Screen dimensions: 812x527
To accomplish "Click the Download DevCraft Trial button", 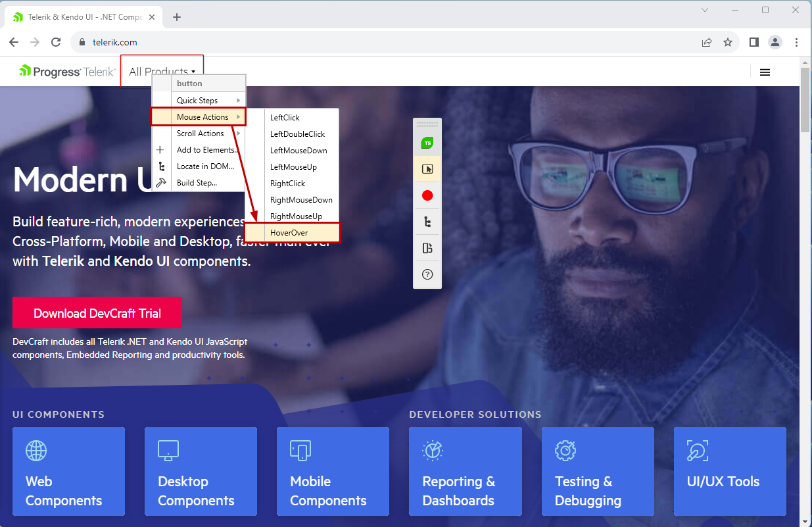I will pyautogui.click(x=97, y=313).
